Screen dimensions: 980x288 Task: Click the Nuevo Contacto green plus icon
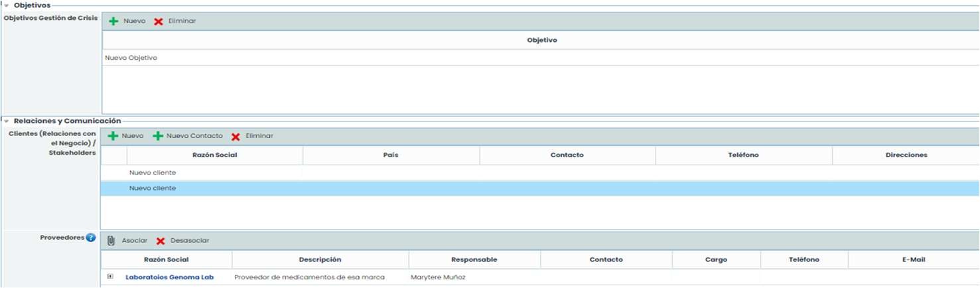[157, 136]
